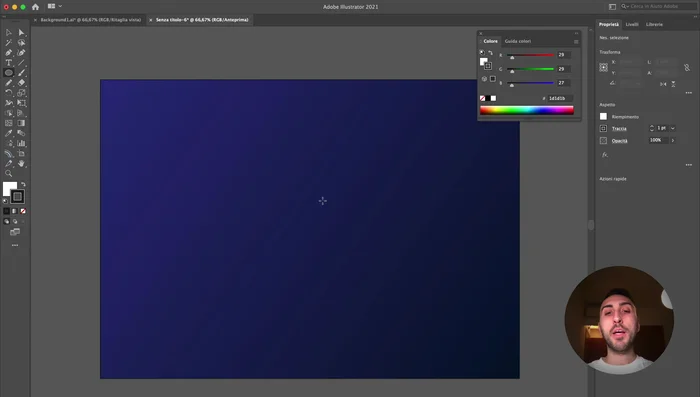Select the Pencil tool
700x397 pixels.
pos(8,83)
